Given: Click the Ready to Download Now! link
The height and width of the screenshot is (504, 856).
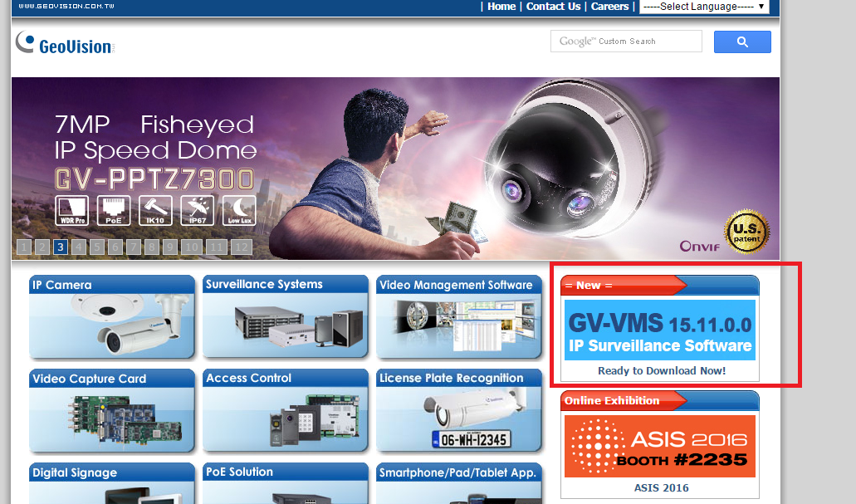Looking at the screenshot, I should pos(662,371).
